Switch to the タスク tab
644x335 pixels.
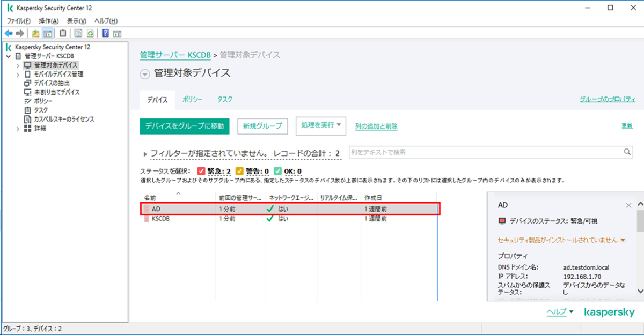(x=224, y=100)
